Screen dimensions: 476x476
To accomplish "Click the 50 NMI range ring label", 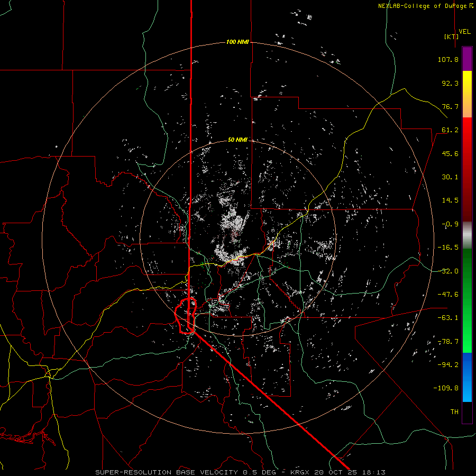I will click(237, 140).
